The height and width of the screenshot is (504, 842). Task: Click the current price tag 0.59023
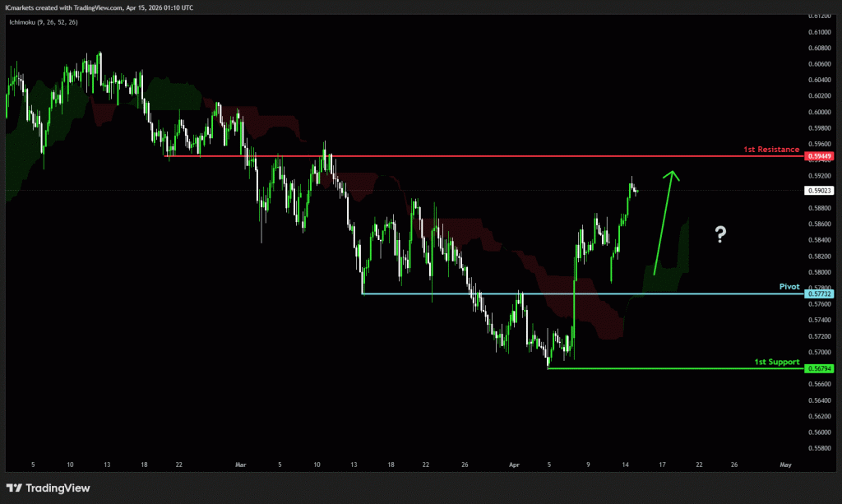(x=820, y=191)
